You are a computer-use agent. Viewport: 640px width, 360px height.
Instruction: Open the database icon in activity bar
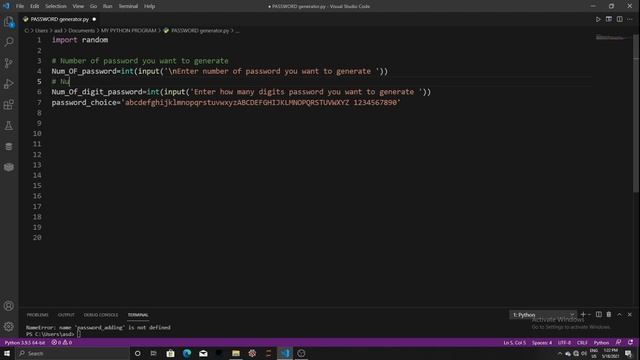coord(9,147)
